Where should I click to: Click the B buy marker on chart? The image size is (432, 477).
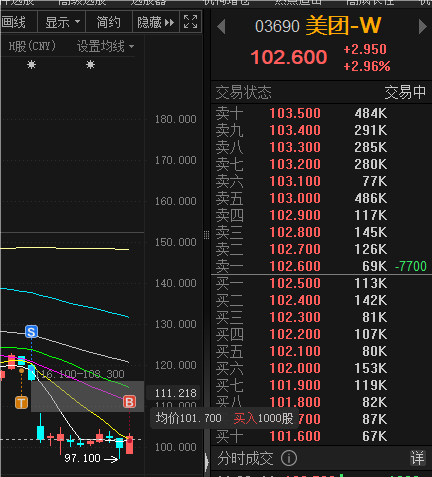[129, 402]
